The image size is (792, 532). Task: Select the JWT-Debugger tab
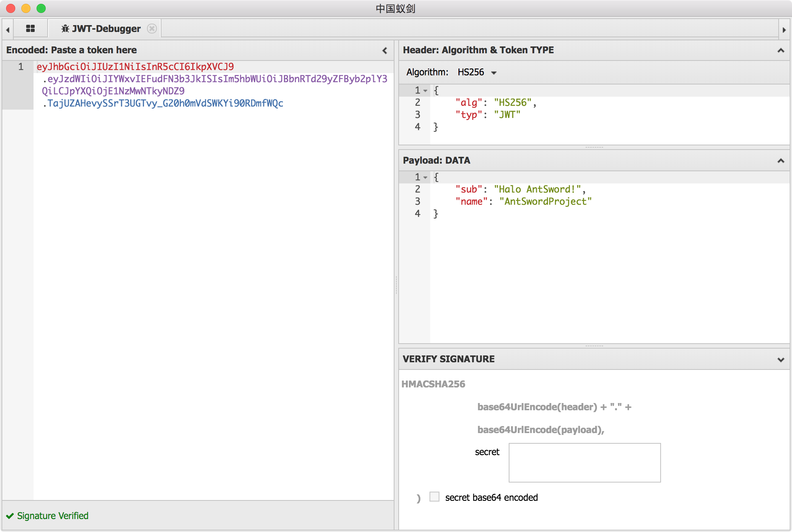(x=106, y=29)
